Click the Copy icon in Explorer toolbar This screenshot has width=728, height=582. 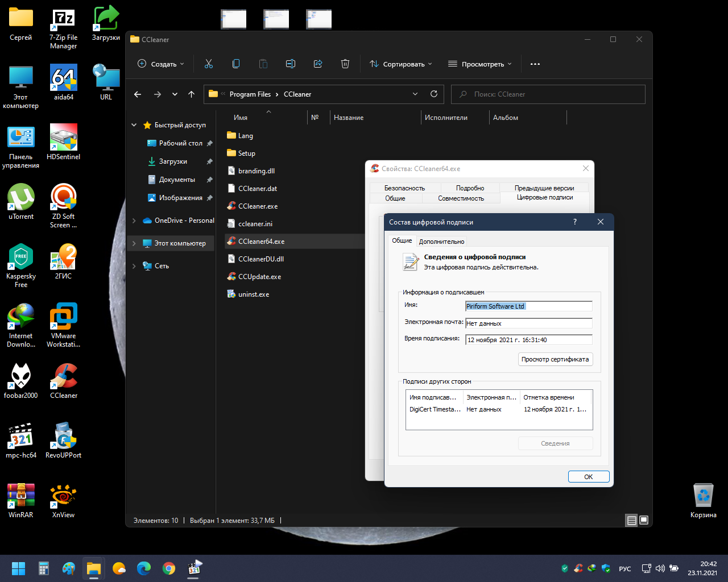coord(236,64)
